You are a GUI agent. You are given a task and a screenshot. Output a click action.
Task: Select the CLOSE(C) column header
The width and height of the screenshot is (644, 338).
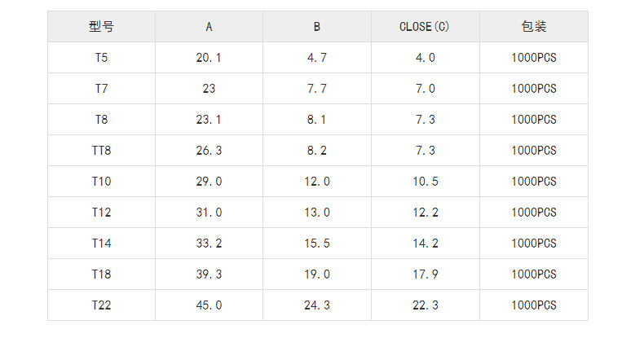coord(425,26)
